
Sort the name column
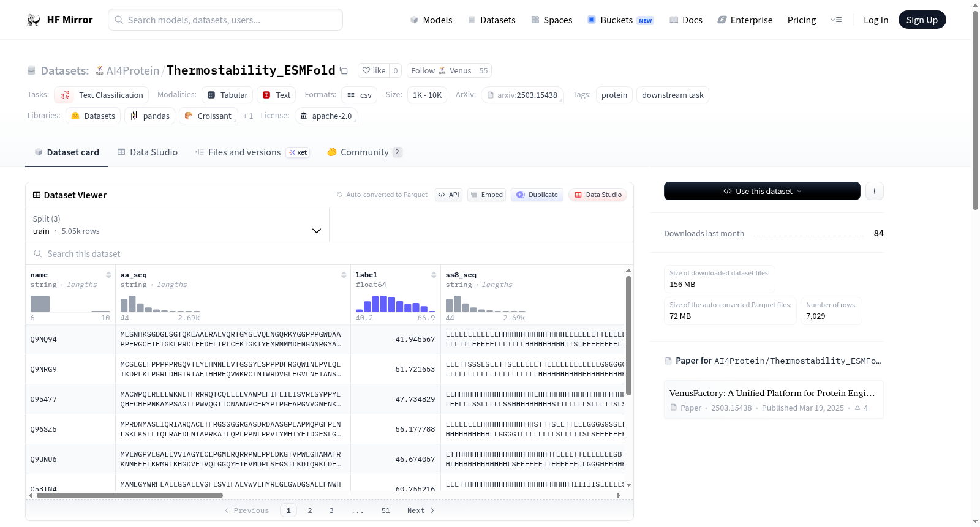pos(108,275)
